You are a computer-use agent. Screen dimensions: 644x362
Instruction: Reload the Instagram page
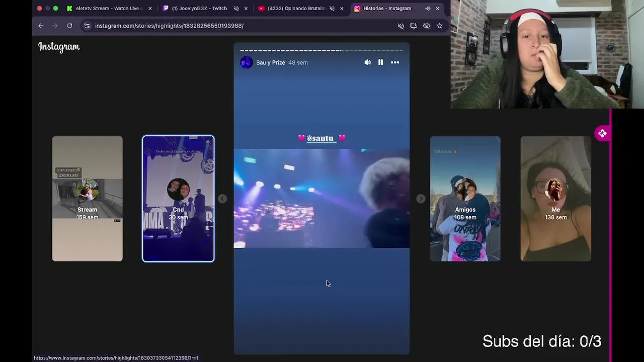pos(69,26)
